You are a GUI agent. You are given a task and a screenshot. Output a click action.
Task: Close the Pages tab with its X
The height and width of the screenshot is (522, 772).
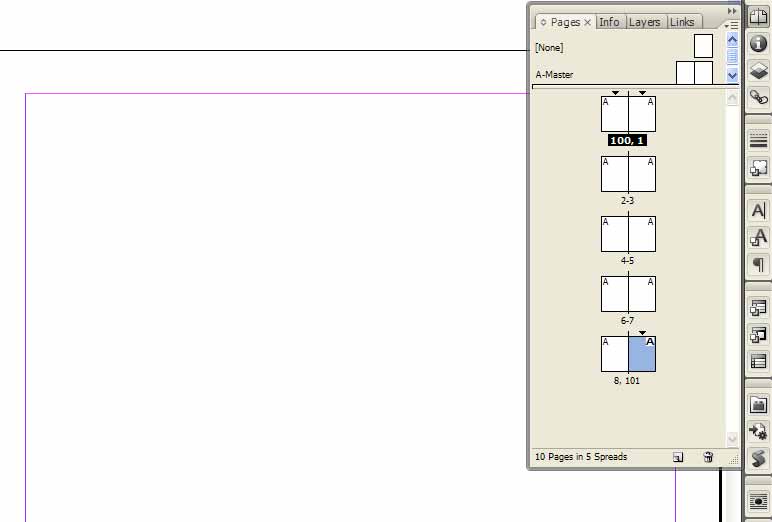pos(587,23)
